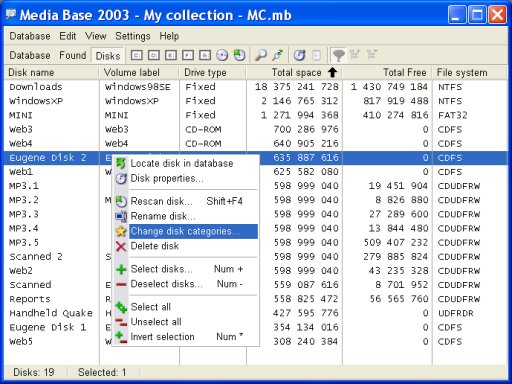Select the WindowsXP disk name

(x=36, y=101)
